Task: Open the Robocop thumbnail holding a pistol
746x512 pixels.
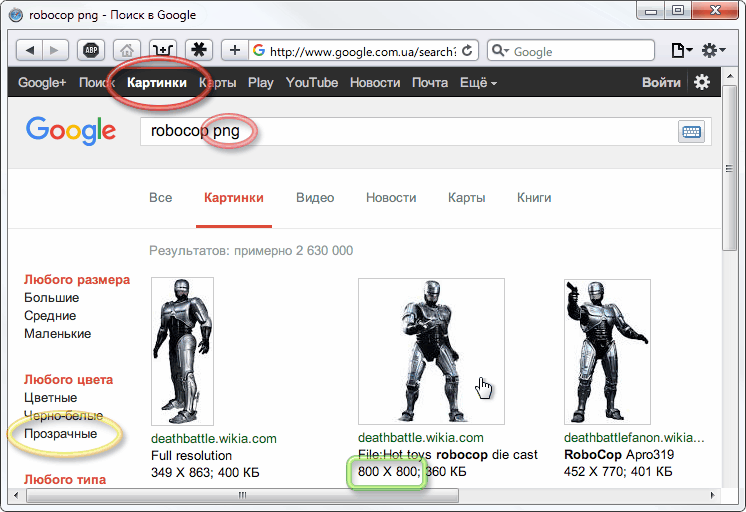Action: click(607, 351)
